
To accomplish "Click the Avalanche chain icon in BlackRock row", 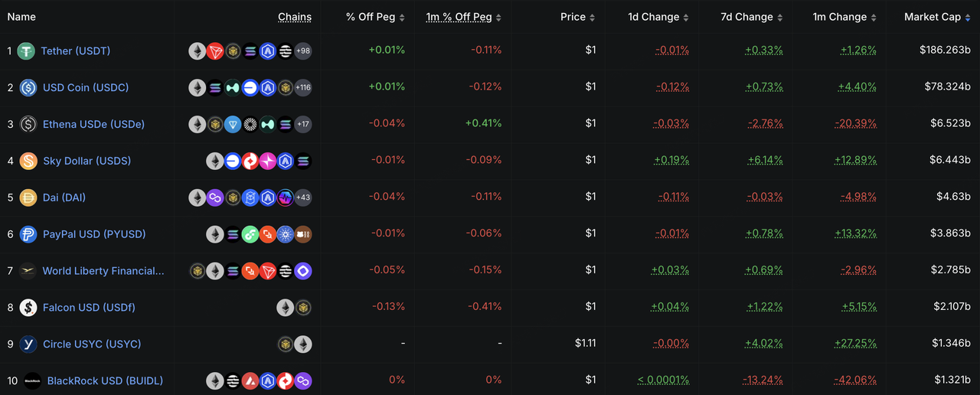I will coord(250,380).
